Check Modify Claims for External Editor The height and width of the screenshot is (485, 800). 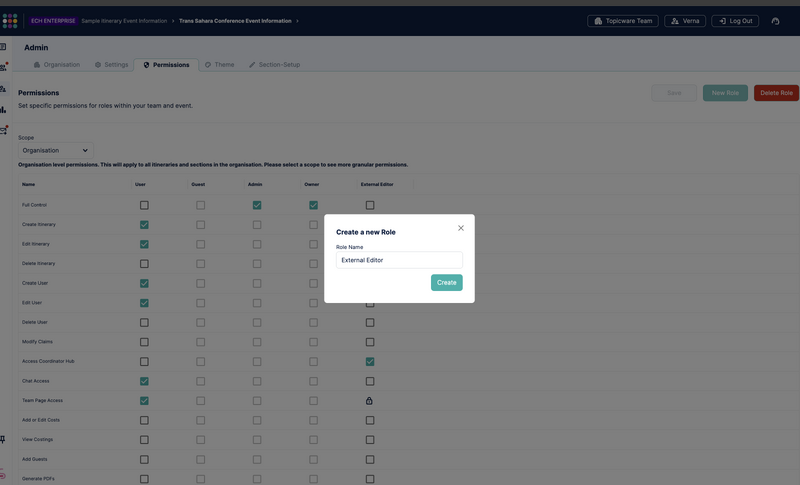pyautogui.click(x=370, y=342)
